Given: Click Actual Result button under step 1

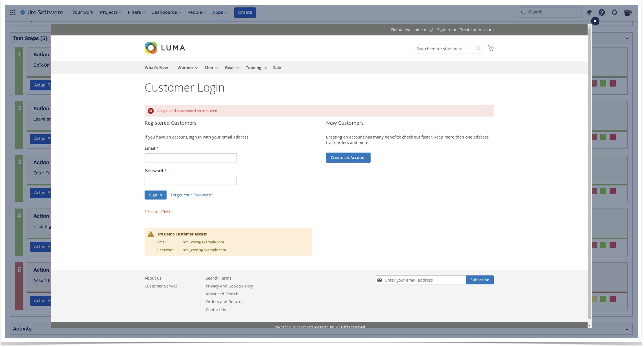Looking at the screenshot, I should click(x=40, y=85).
